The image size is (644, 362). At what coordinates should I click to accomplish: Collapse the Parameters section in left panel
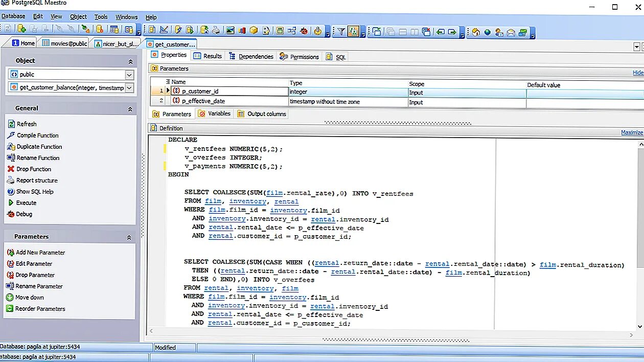(129, 237)
